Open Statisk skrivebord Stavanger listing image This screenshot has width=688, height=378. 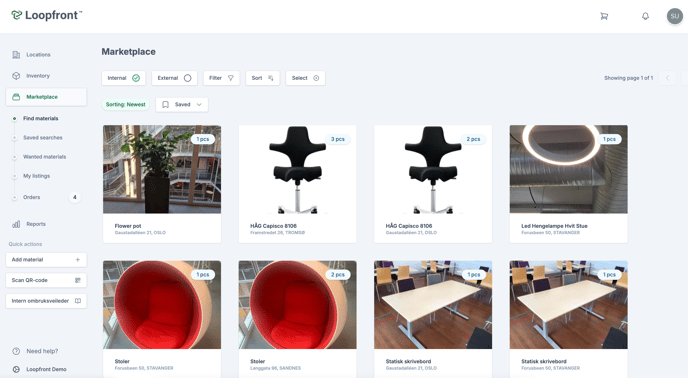pyautogui.click(x=569, y=305)
